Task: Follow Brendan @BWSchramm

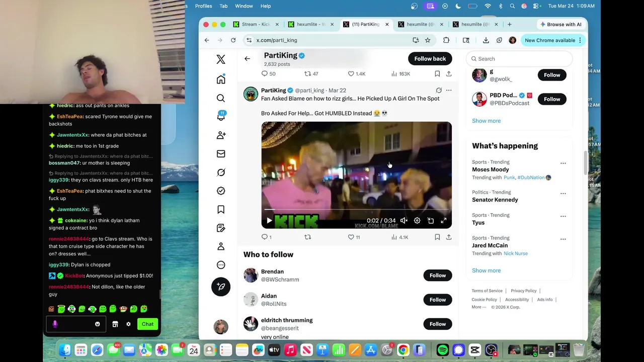Action: tap(438, 276)
